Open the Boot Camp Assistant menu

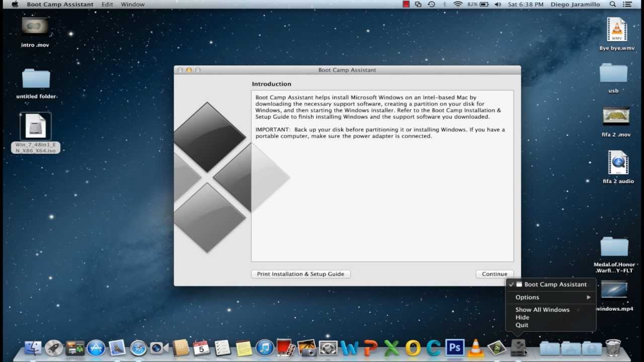pos(60,4)
